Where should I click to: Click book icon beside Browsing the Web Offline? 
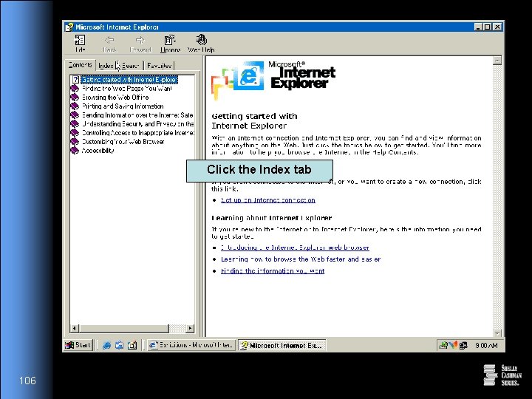coord(75,98)
